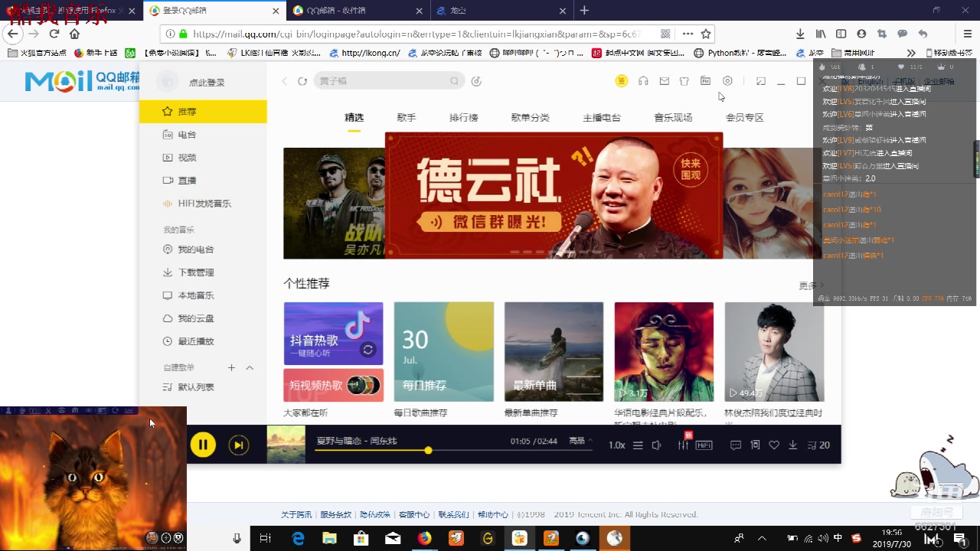Open the 抖音热歌 playlist card
The width and height of the screenshot is (980, 551).
coord(334,334)
